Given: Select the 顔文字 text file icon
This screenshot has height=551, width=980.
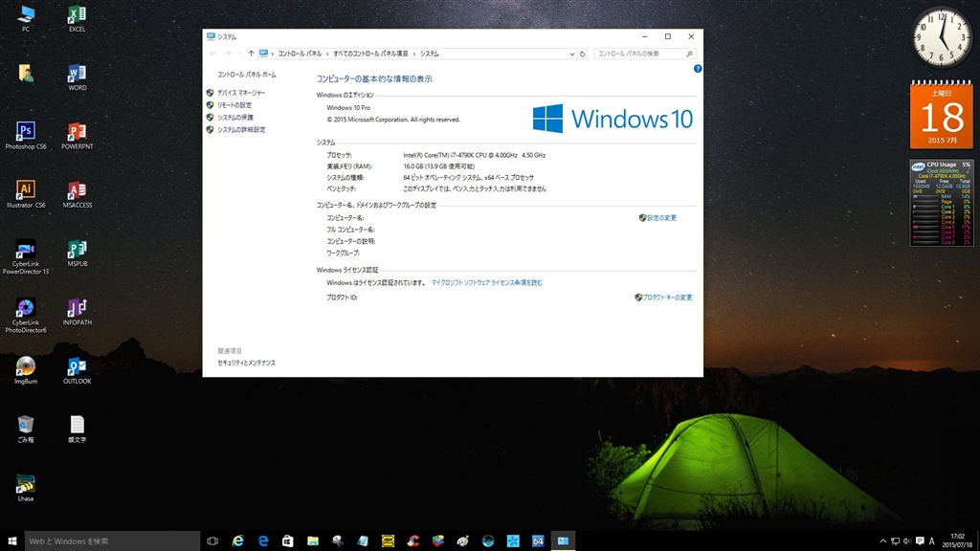Looking at the screenshot, I should tap(77, 430).
